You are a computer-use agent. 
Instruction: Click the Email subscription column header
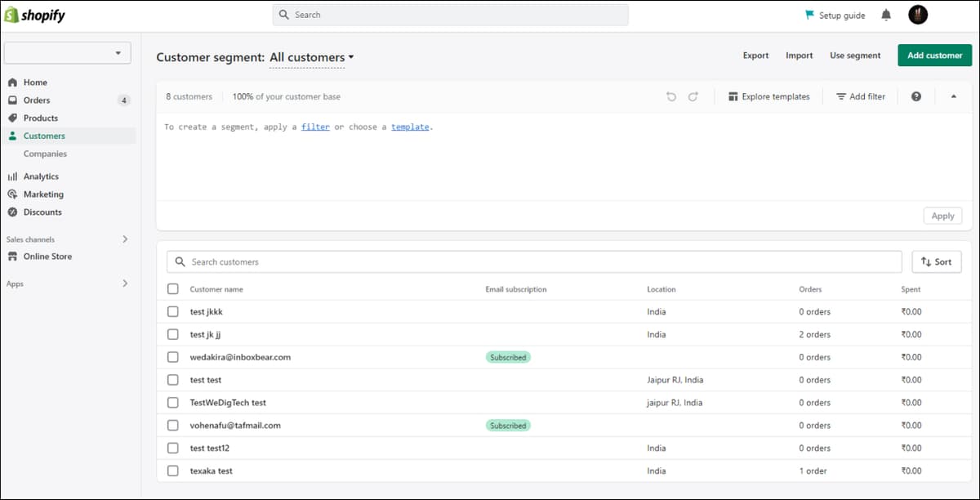[516, 289]
